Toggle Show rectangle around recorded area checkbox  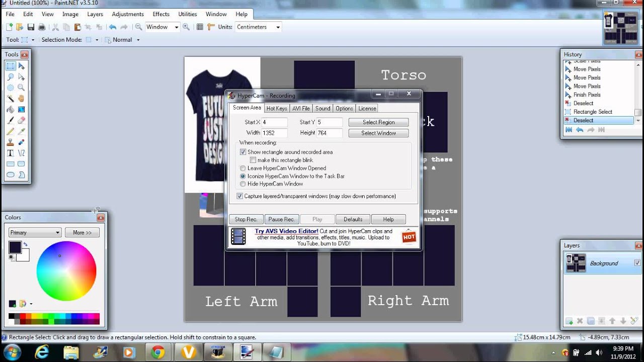point(243,152)
